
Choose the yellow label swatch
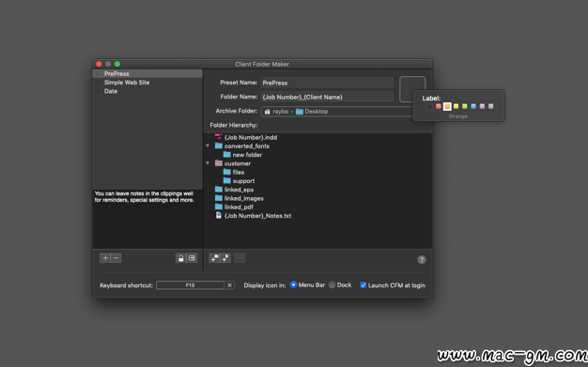click(x=456, y=106)
